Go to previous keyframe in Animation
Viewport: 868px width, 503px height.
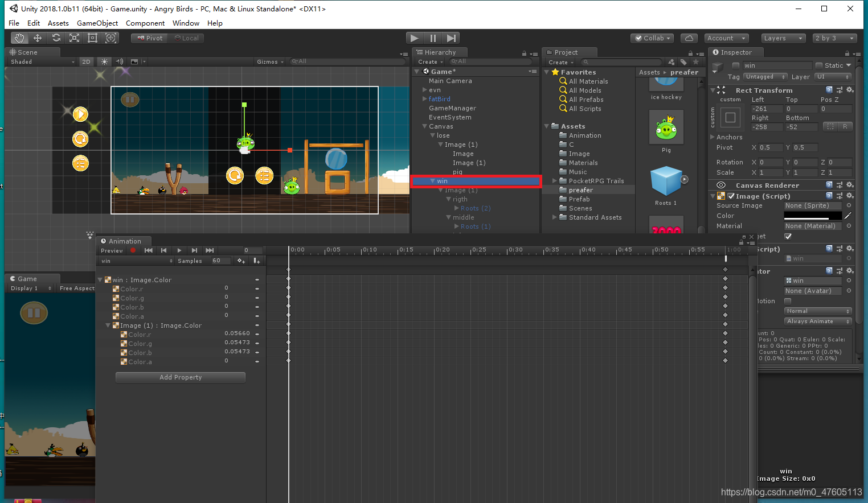(164, 250)
